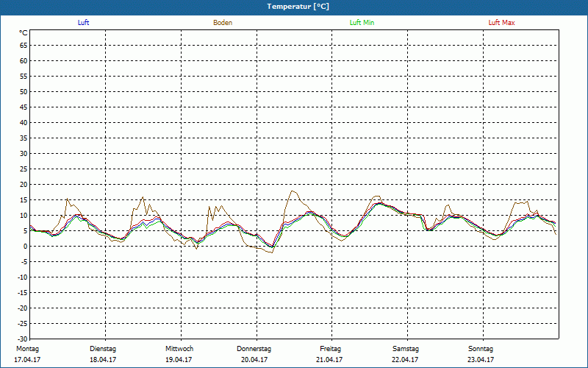
Task: Click the Freitag day label
Action: [x=330, y=349]
